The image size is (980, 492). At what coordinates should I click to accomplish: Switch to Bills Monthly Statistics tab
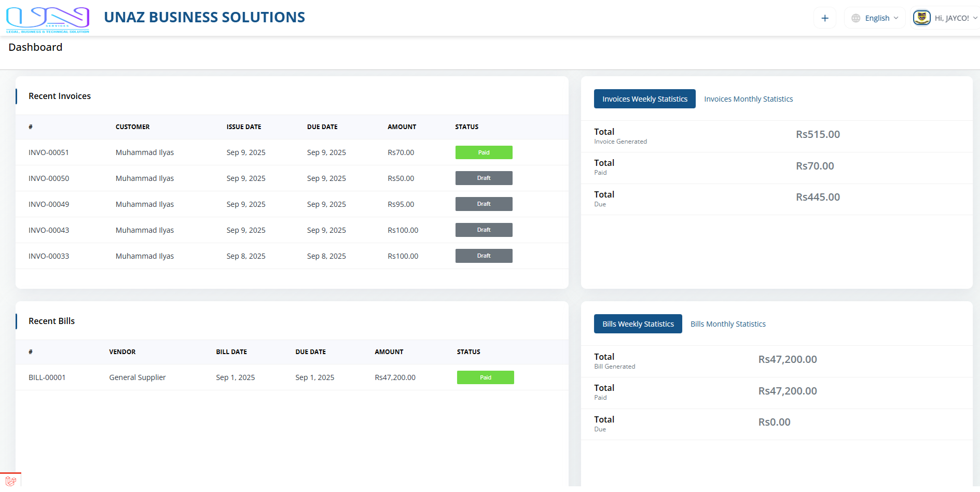[728, 324]
